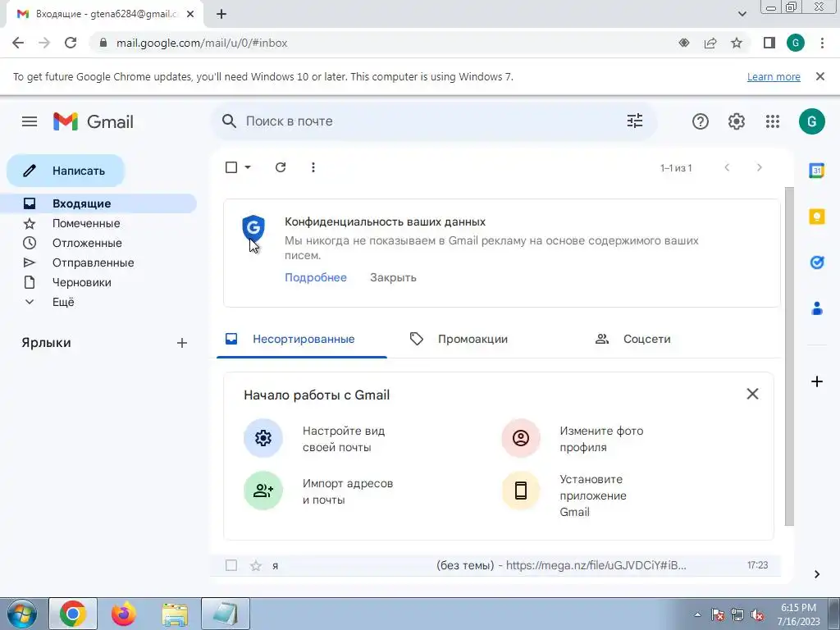This screenshot has width=840, height=630.
Task: Star the message from я
Action: click(x=256, y=566)
